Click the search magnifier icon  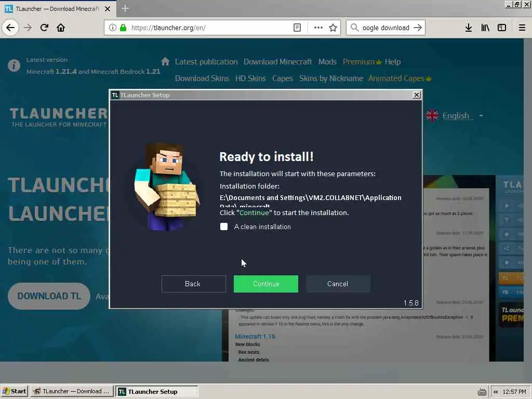(354, 28)
